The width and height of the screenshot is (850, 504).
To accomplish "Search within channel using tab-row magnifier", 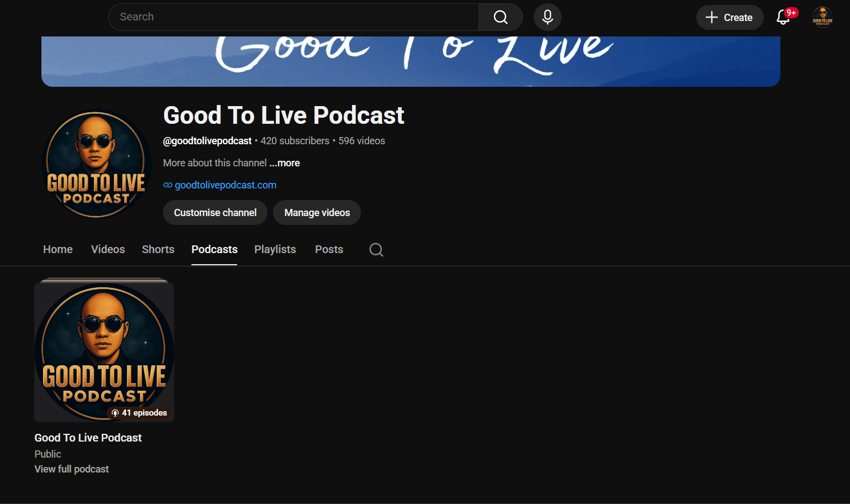I will coord(376,250).
